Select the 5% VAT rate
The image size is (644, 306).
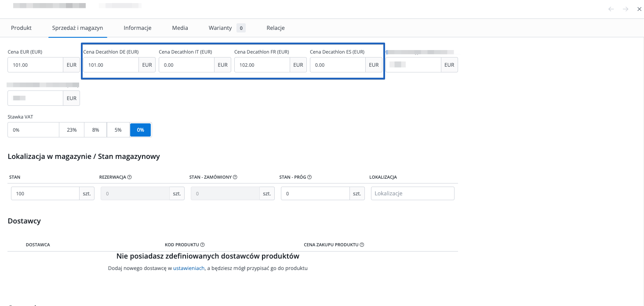(118, 130)
